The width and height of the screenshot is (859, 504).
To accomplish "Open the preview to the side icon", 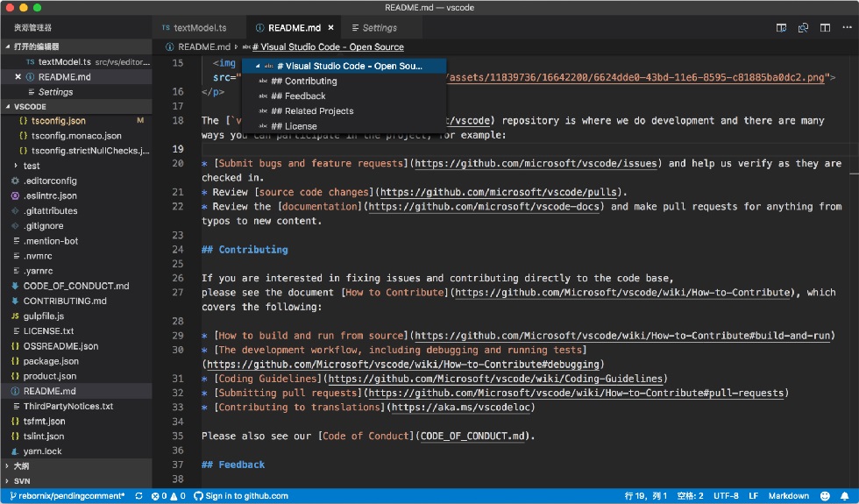I will [781, 28].
